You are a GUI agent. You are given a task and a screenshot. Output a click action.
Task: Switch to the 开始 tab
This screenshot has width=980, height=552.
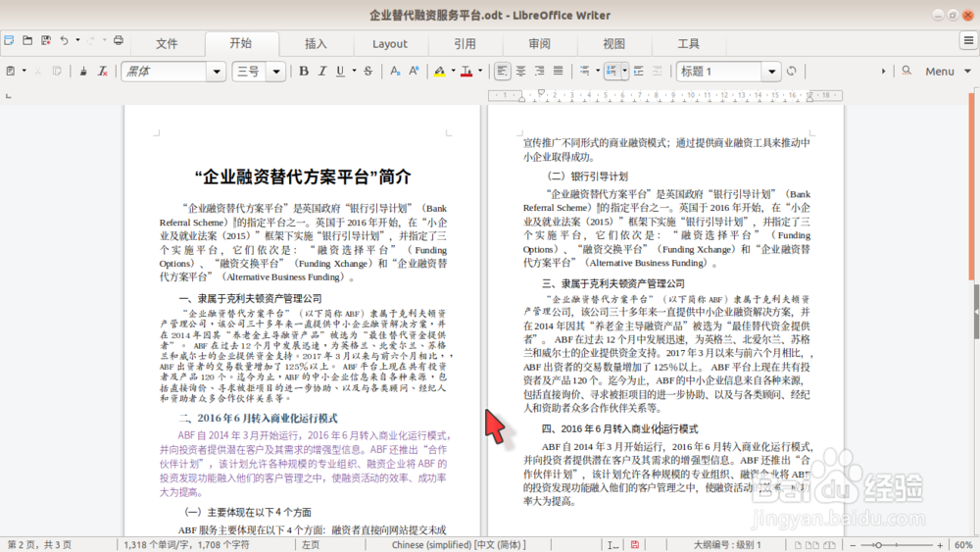(x=241, y=44)
